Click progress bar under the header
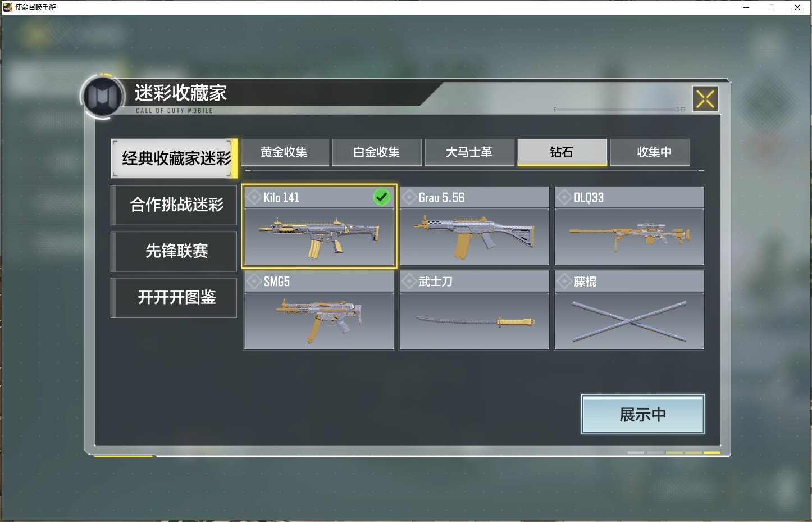This screenshot has width=812, height=522. point(616,109)
